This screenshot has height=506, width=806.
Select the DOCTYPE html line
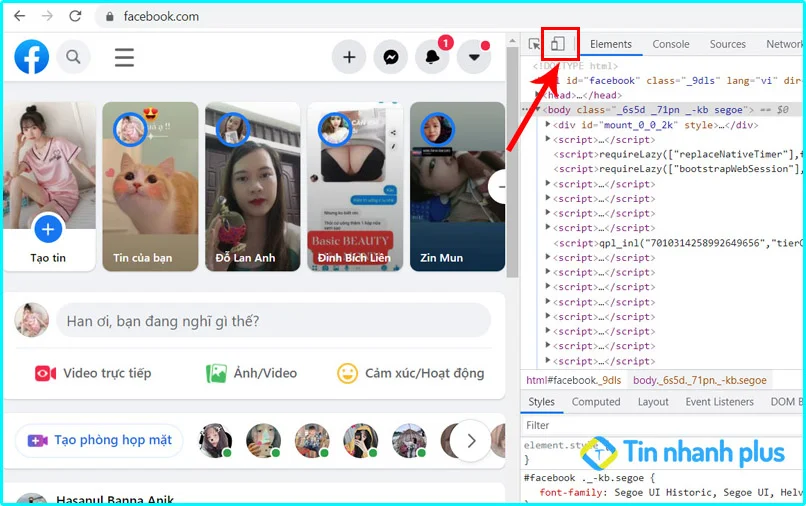click(576, 66)
